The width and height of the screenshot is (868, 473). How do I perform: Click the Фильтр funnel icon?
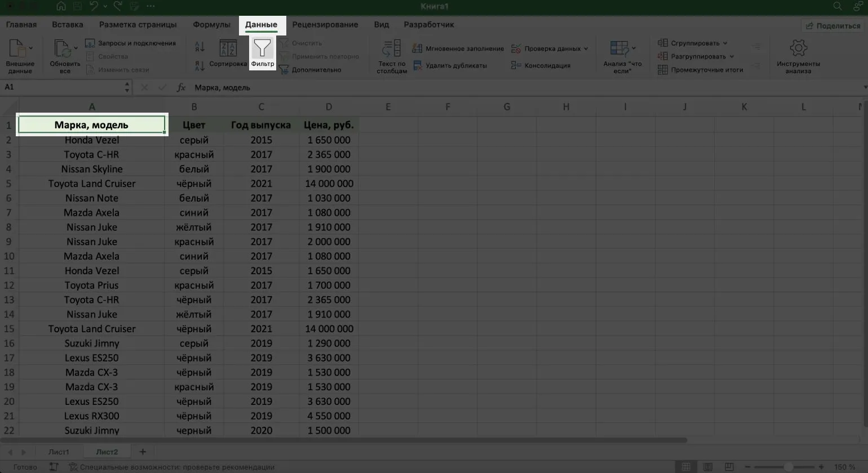262,49
